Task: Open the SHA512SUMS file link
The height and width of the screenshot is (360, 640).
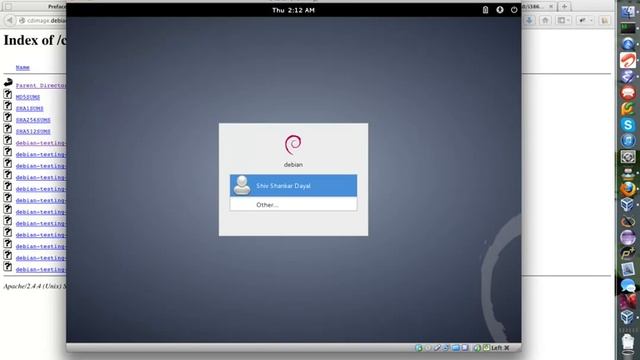Action: (x=33, y=131)
